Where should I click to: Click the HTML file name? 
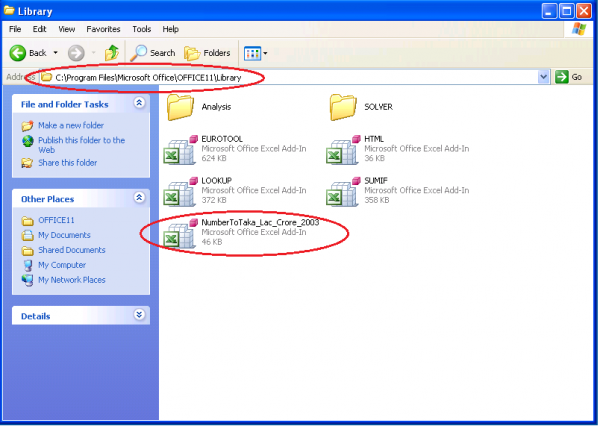click(x=374, y=139)
